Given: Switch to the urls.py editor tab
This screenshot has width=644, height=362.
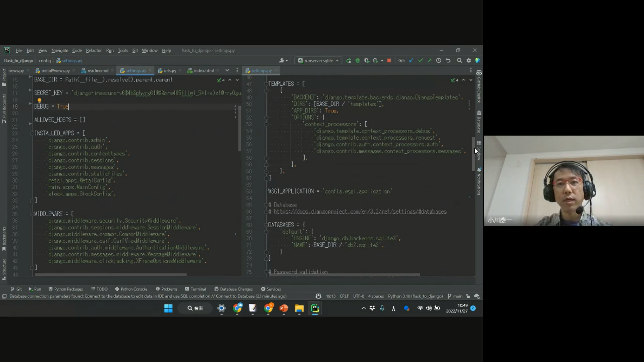Looking at the screenshot, I should pos(169,71).
